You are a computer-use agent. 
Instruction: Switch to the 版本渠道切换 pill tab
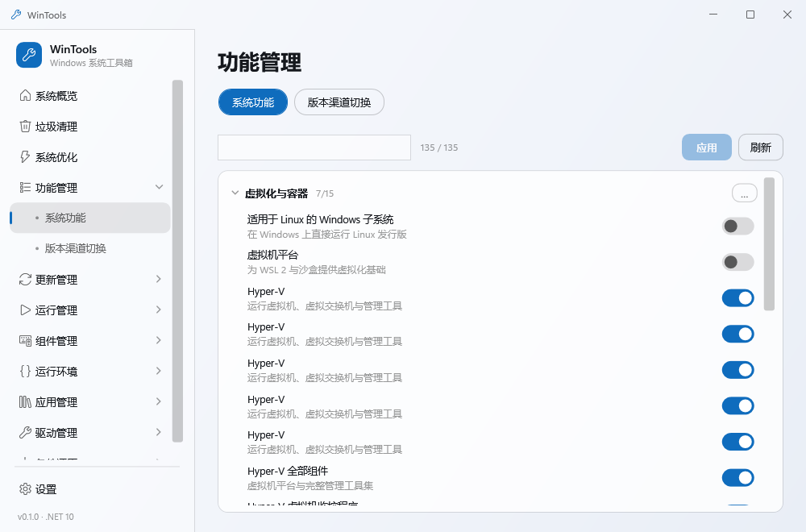click(339, 102)
